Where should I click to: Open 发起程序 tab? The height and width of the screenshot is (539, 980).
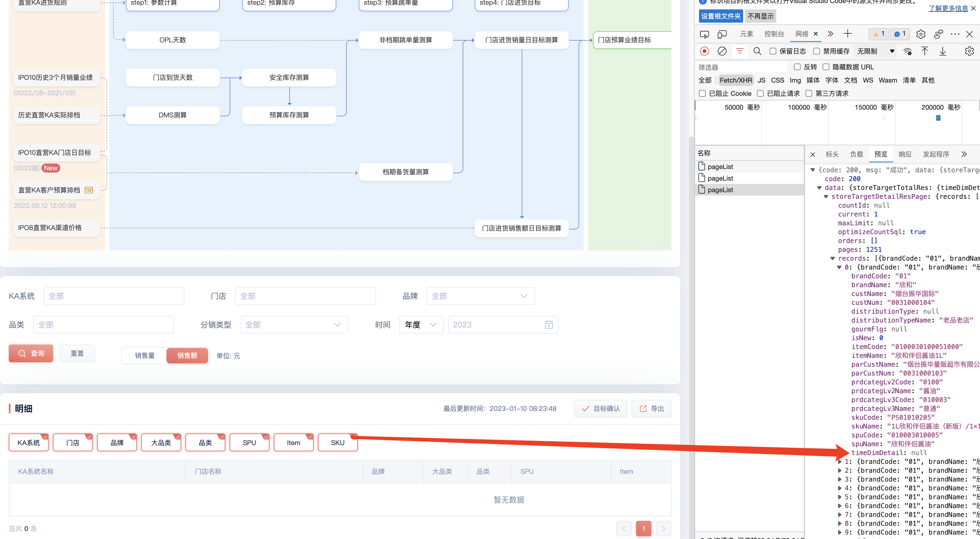(x=936, y=154)
